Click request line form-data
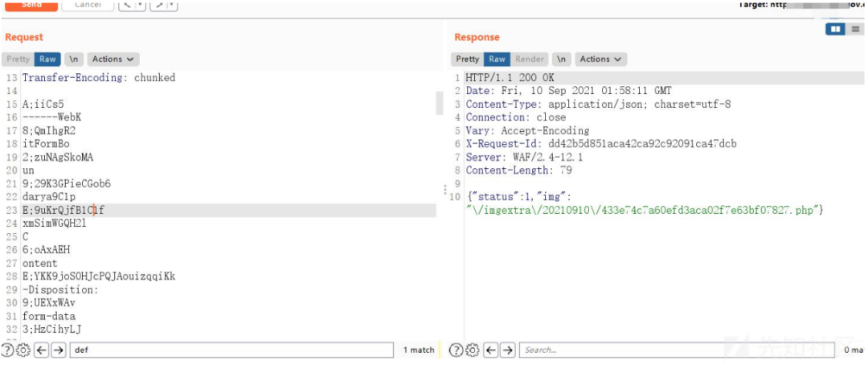868x365 pixels. 49,316
